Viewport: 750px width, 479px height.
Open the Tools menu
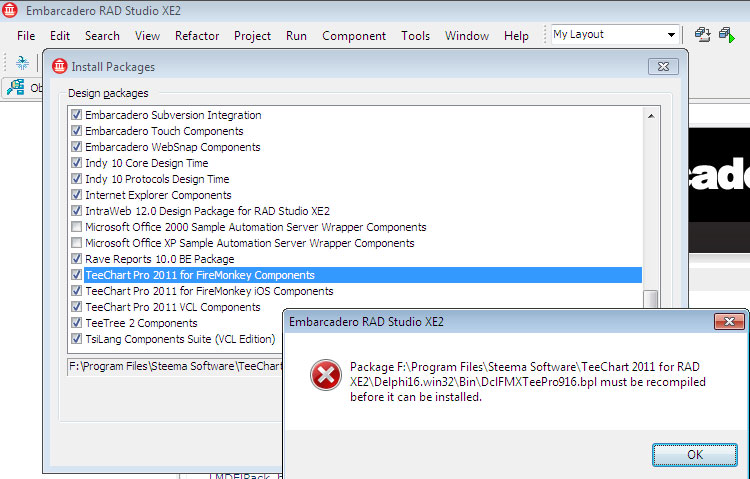click(x=415, y=36)
